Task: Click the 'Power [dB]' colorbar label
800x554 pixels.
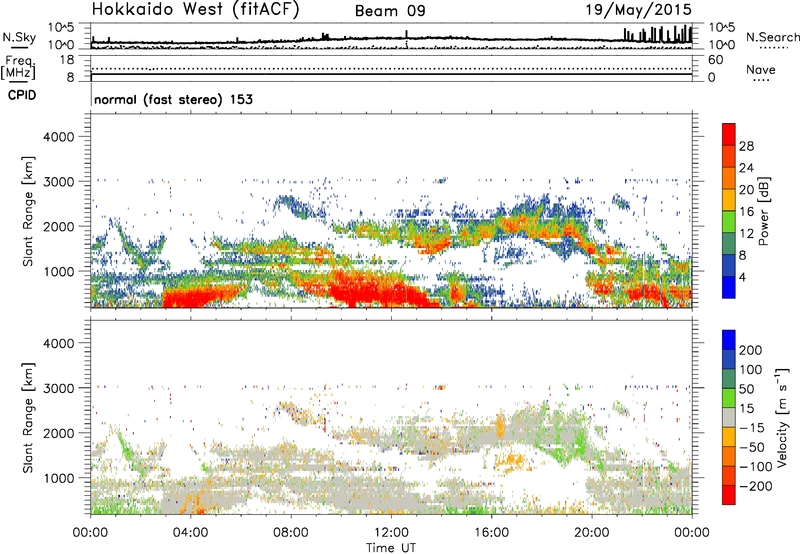Action: (763, 211)
